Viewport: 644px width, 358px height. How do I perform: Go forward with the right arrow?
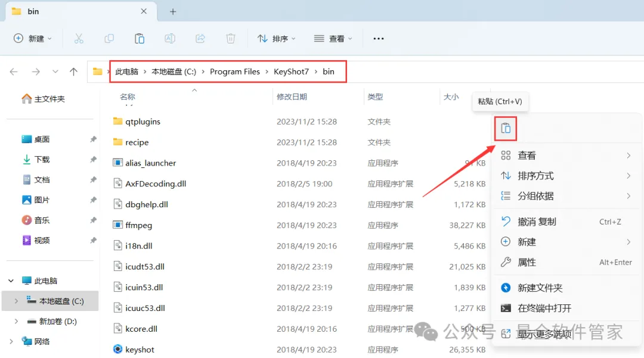[36, 71]
